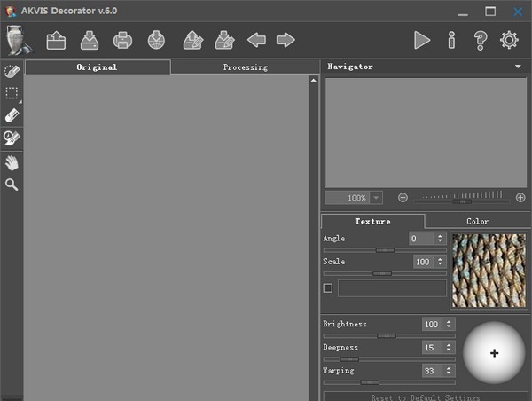This screenshot has width=532, height=401.
Task: Toggle the checkbox below the Scale slider
Action: coord(328,288)
